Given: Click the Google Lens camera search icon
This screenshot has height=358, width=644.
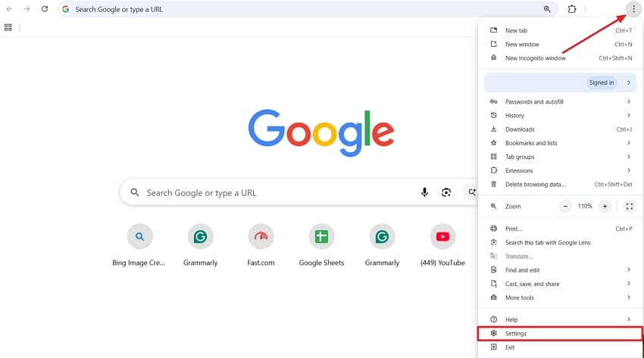Looking at the screenshot, I should click(446, 192).
